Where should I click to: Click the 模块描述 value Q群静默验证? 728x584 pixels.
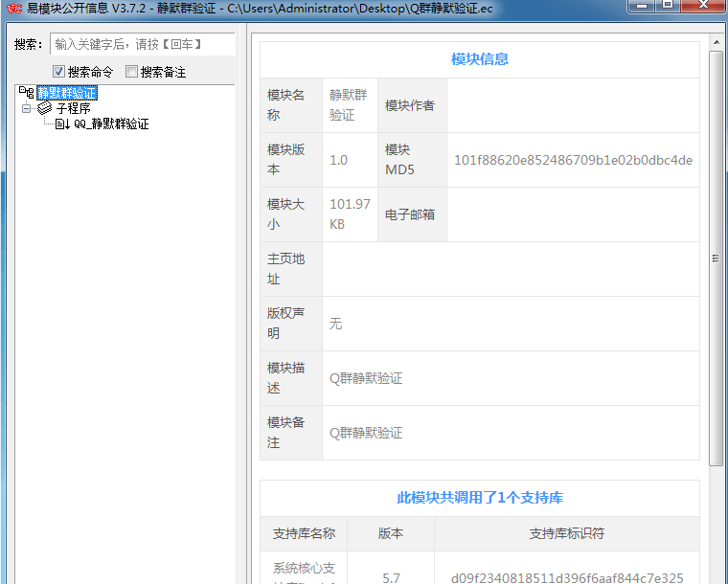coord(366,378)
